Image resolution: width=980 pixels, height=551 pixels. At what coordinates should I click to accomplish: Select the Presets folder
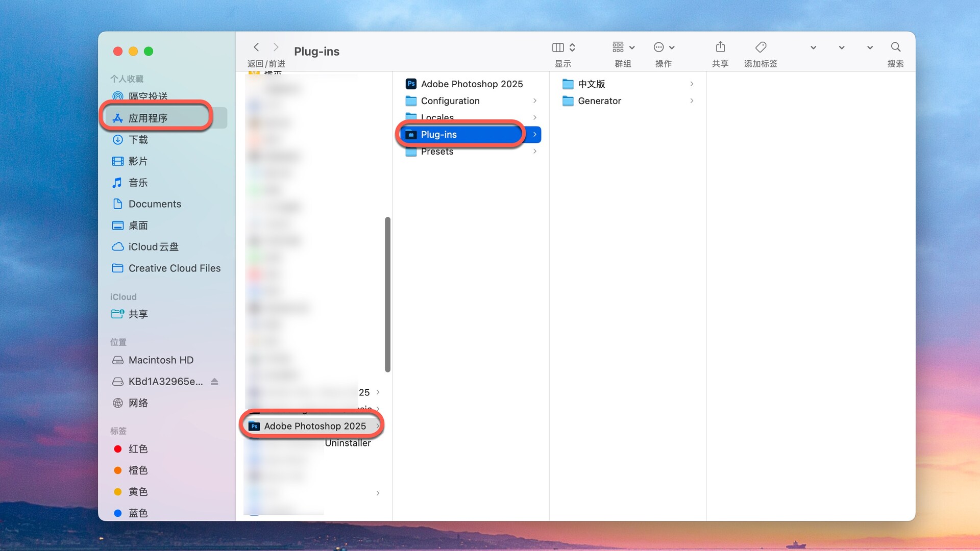437,152
